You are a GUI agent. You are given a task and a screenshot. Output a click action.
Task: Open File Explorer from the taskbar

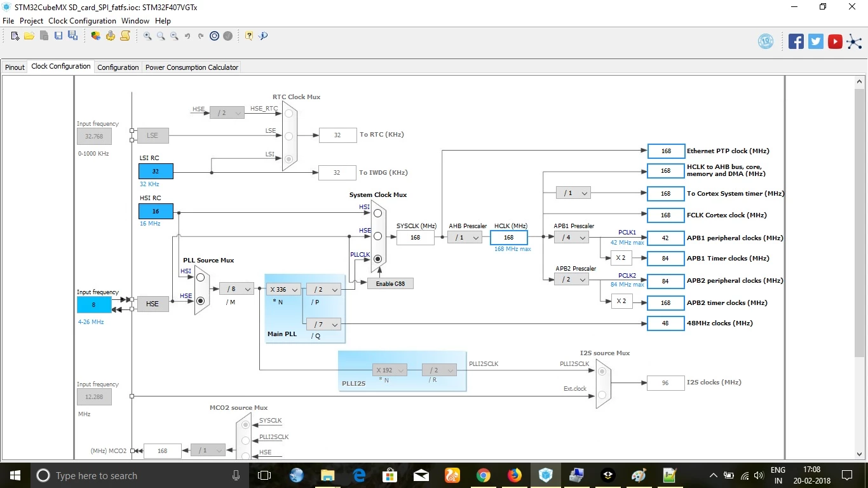coord(328,475)
